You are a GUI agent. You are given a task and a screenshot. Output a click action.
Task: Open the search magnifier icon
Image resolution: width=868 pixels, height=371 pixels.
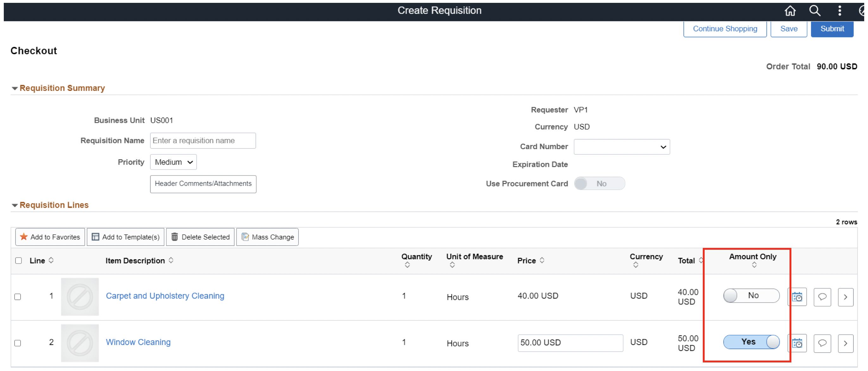pyautogui.click(x=815, y=11)
